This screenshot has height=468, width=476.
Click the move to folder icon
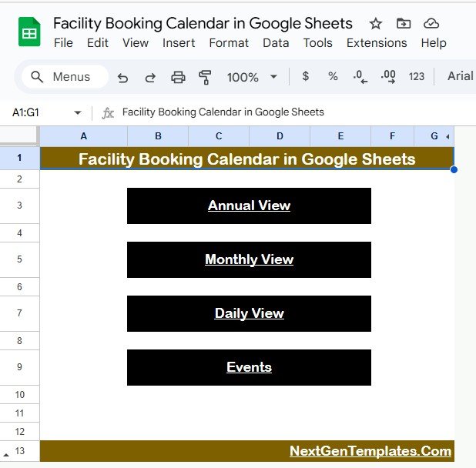pyautogui.click(x=403, y=23)
